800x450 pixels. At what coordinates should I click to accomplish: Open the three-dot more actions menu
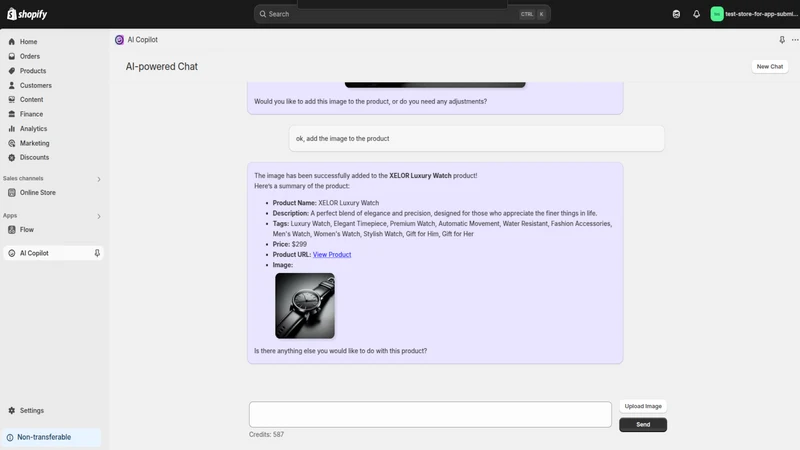[795, 40]
